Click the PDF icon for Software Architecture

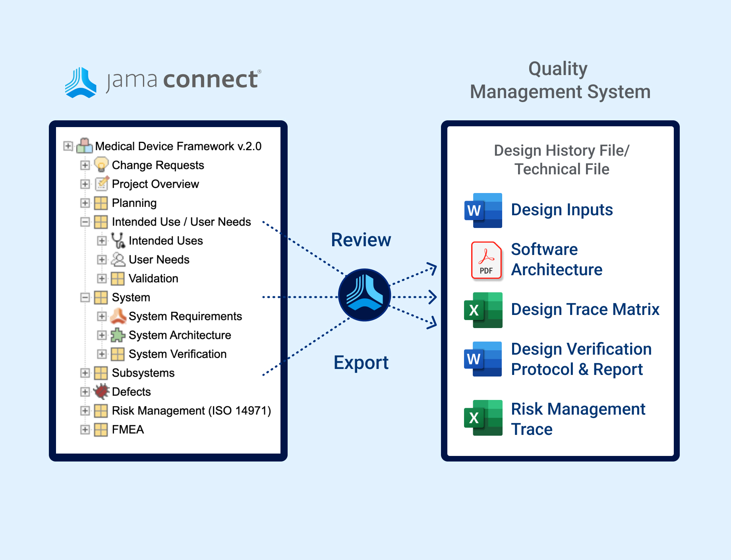point(486,260)
